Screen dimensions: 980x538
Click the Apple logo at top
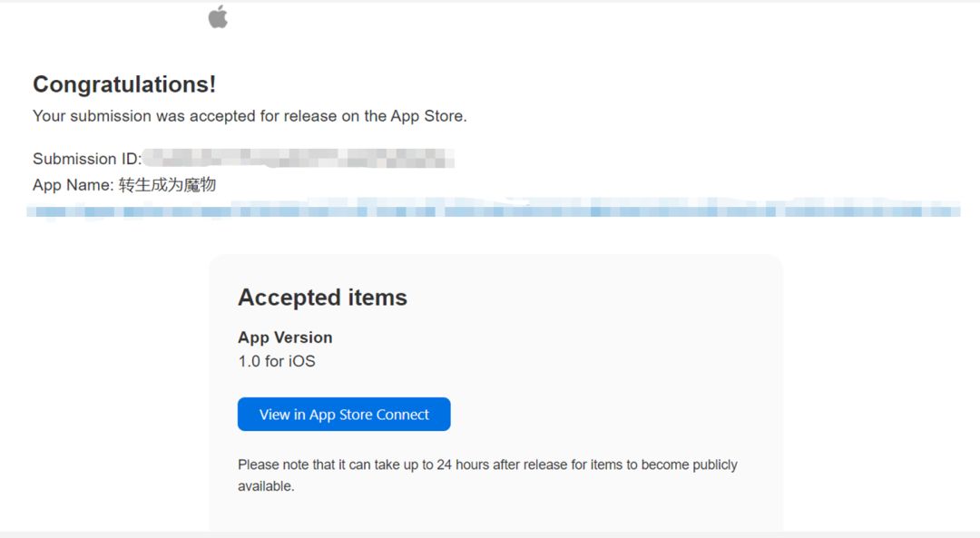pos(218,17)
